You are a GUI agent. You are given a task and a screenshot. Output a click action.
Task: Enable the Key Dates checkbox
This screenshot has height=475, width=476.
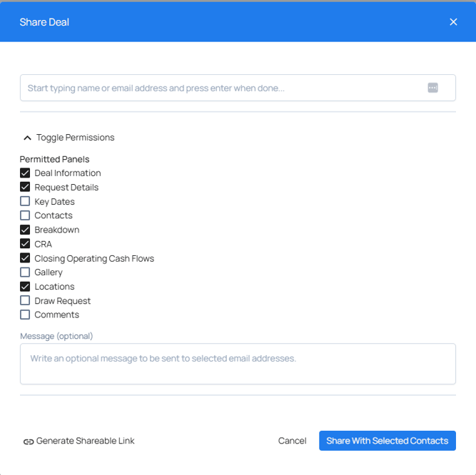click(25, 202)
